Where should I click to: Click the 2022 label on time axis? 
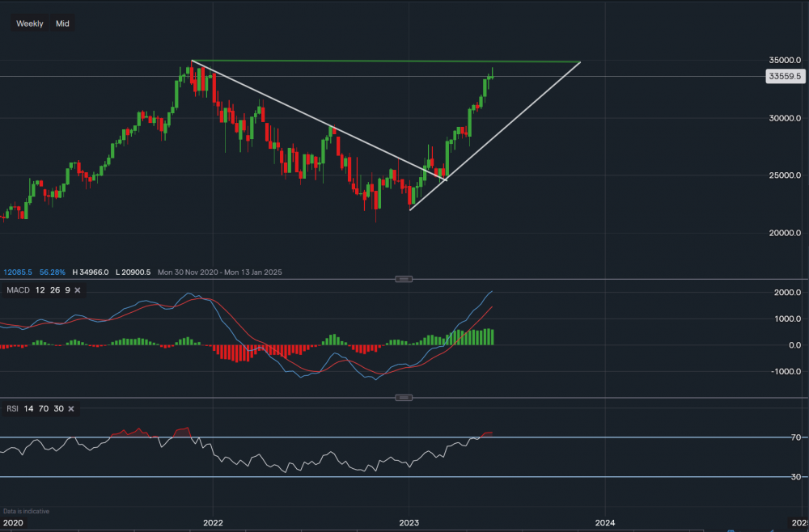pyautogui.click(x=214, y=522)
